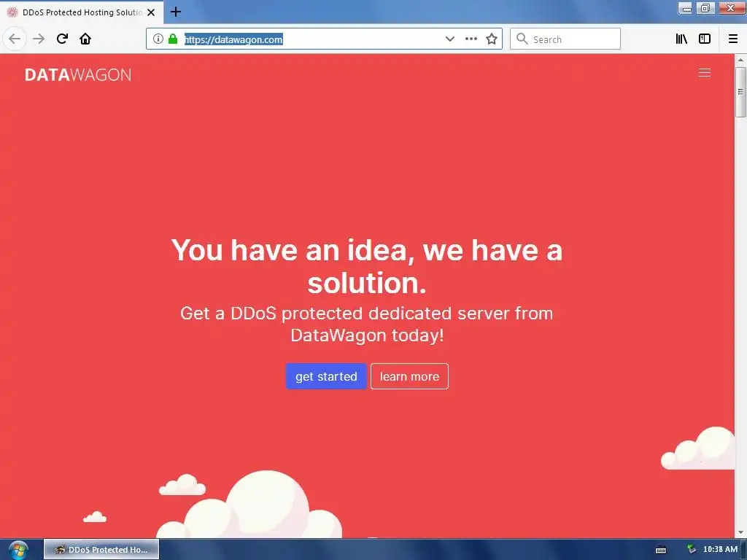
Task: Restore down the browser window
Action: tap(705, 7)
